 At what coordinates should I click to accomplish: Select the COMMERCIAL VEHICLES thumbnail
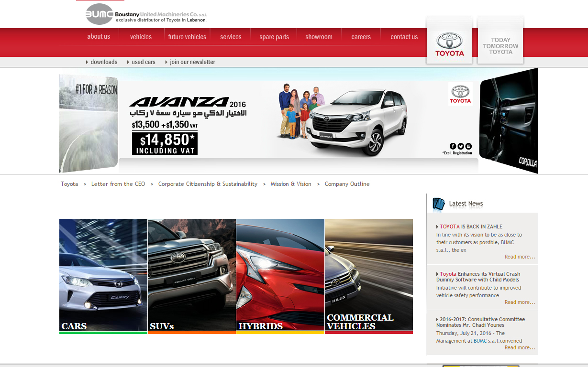pyautogui.click(x=369, y=276)
